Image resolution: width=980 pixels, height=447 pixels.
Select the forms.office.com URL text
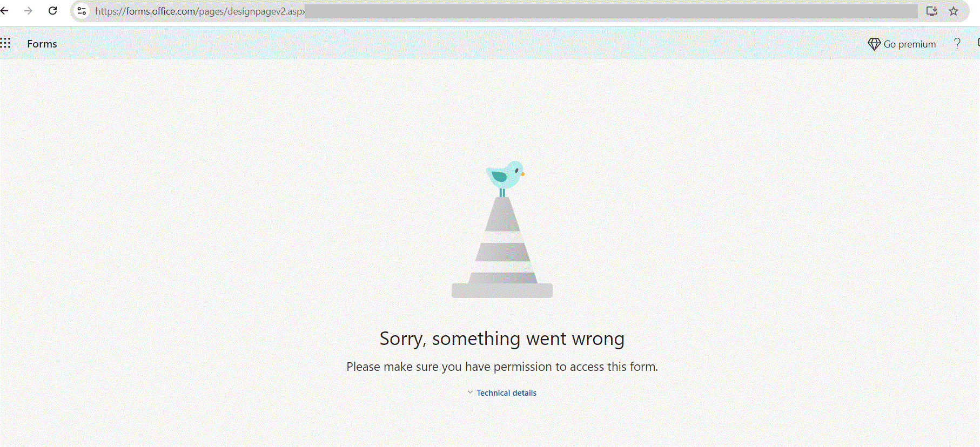200,11
